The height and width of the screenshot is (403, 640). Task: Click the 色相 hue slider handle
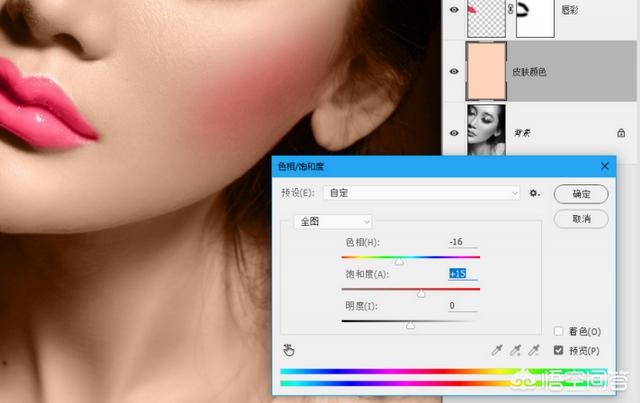point(399,261)
